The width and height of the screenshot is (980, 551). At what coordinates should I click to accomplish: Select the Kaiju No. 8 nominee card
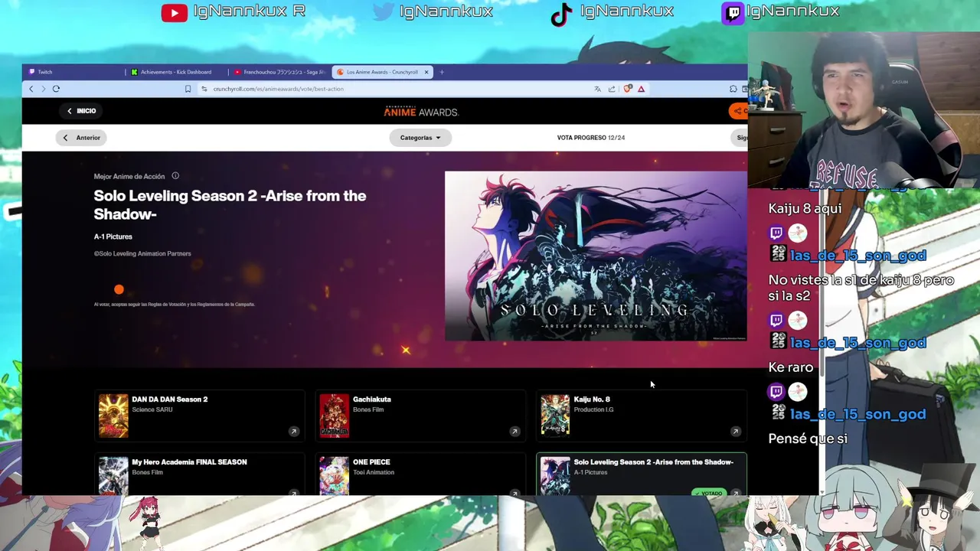642,415
